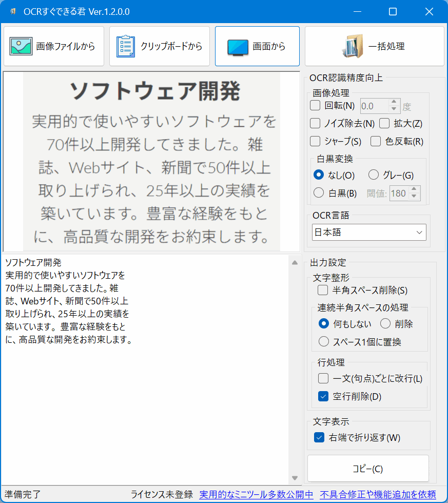Increase rotation degree with up arrow
448x503 pixels.
coord(394,102)
